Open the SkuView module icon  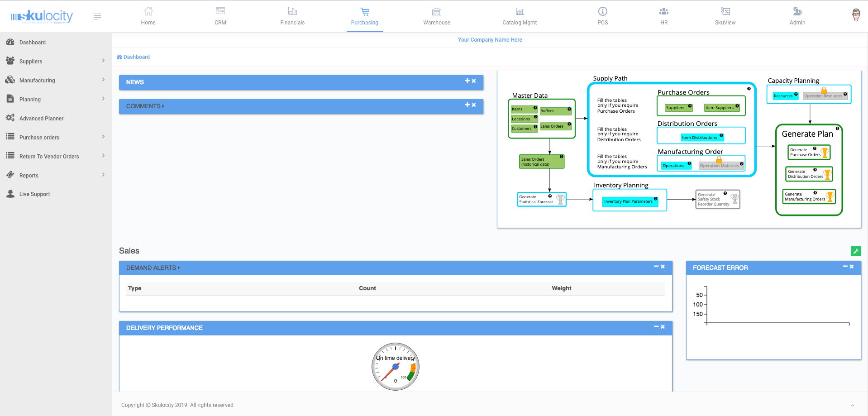click(x=725, y=12)
